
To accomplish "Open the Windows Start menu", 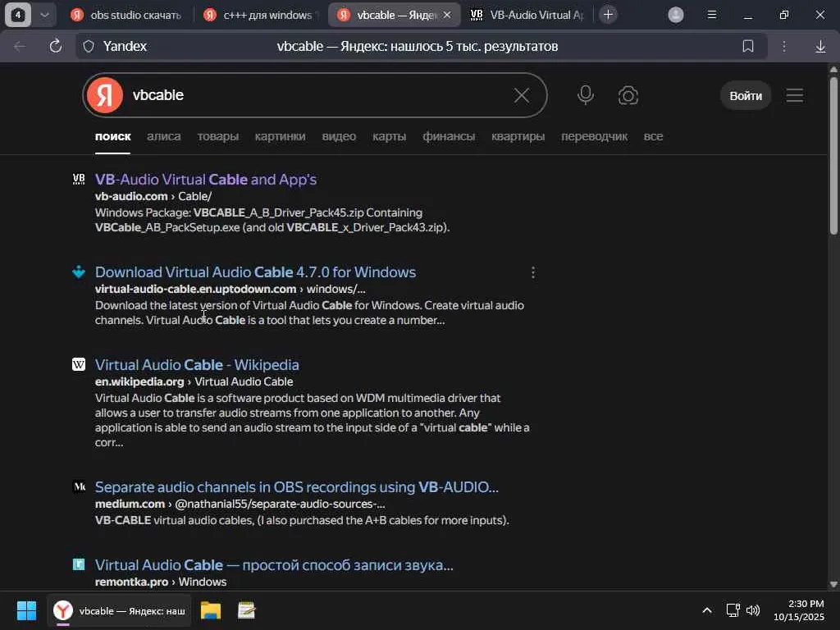I will tap(26, 610).
